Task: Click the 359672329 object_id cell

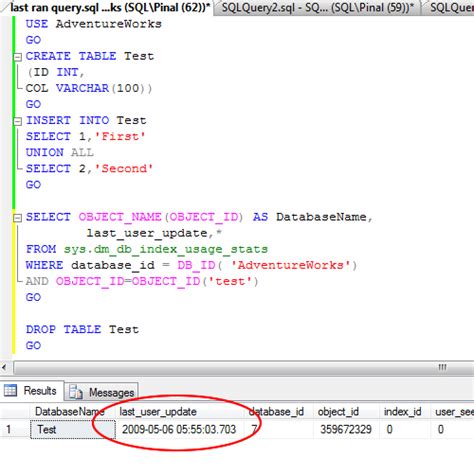Action: click(346, 429)
